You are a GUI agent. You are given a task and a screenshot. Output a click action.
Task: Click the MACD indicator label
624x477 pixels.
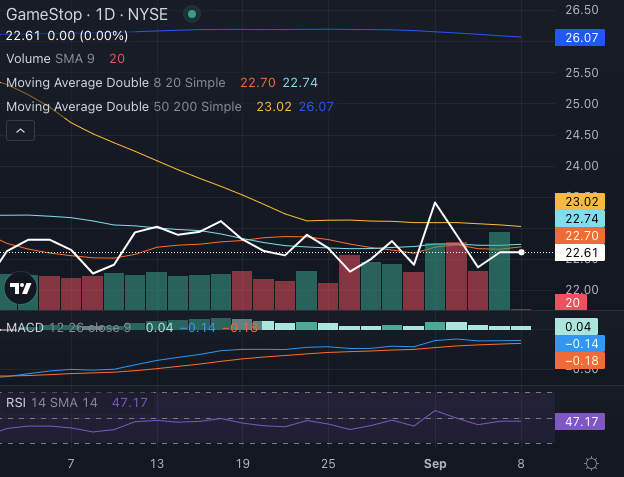22,327
